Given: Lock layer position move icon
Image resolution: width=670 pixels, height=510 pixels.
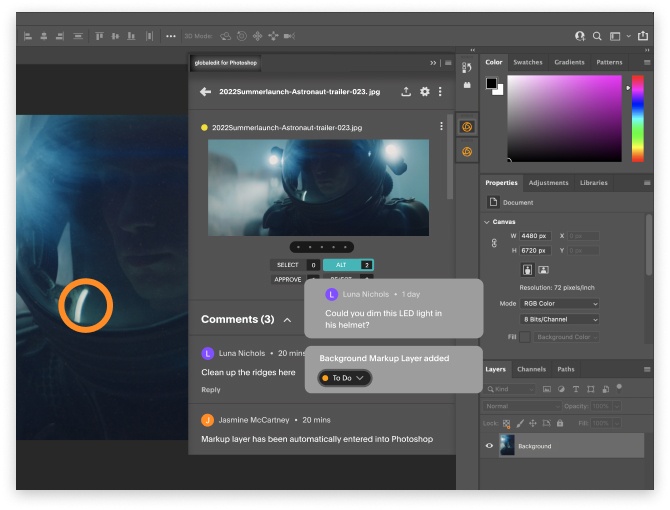Looking at the screenshot, I should (x=532, y=423).
